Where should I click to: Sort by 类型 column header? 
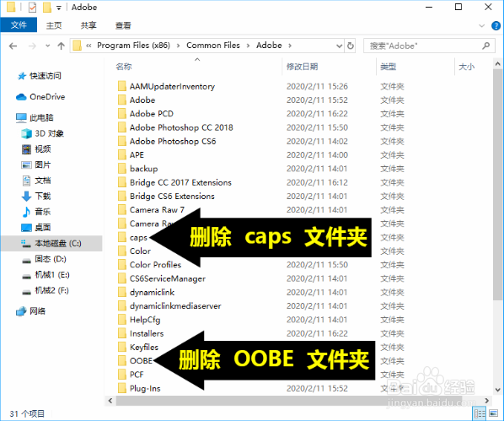(388, 67)
